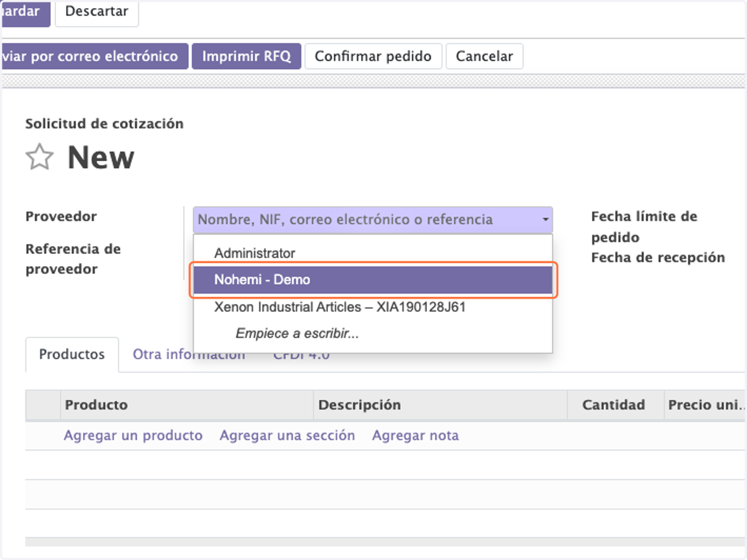Sort by Cantidad column header
Image resolution: width=747 pixels, height=560 pixels.
616,405
